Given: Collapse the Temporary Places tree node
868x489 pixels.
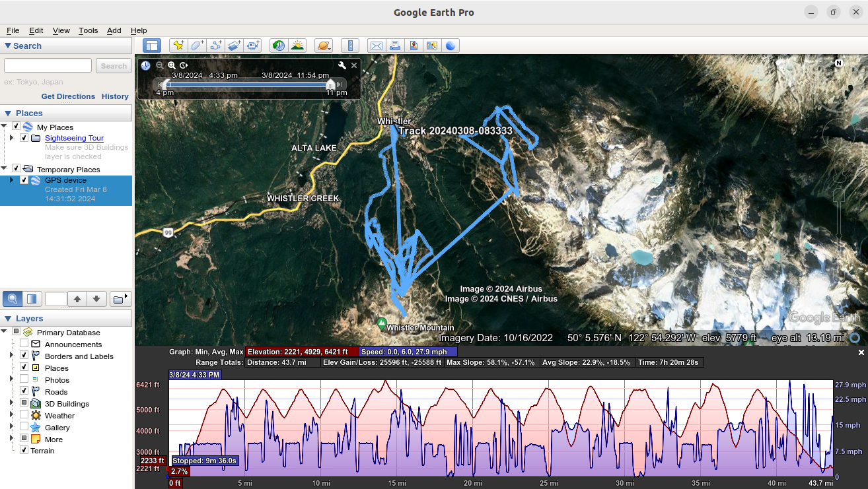Looking at the screenshot, I should [4, 169].
